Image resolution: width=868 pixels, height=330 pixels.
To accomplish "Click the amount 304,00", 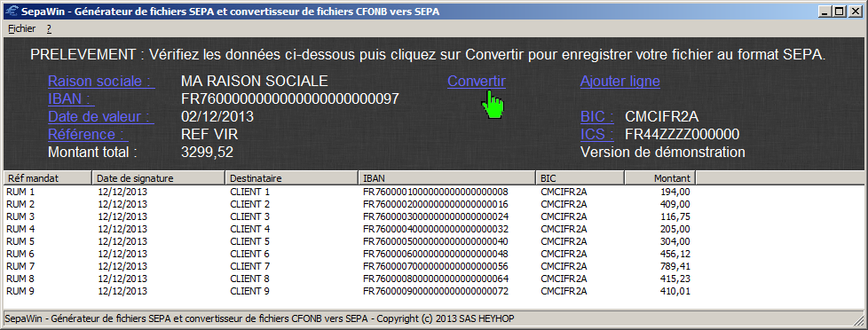I will [x=675, y=241].
